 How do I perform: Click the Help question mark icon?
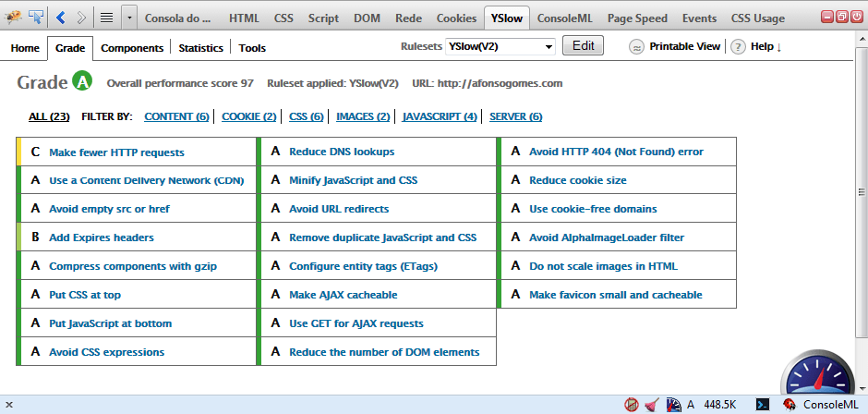(738, 47)
